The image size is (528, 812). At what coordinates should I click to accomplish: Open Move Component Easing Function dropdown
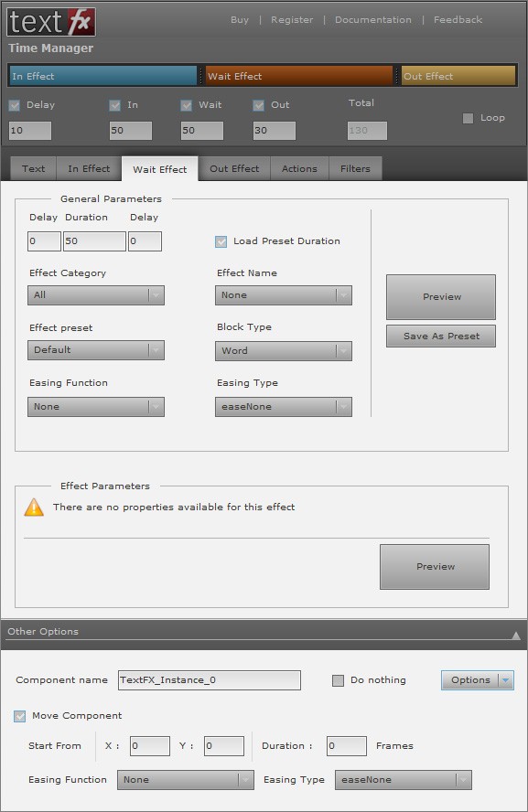click(x=186, y=780)
